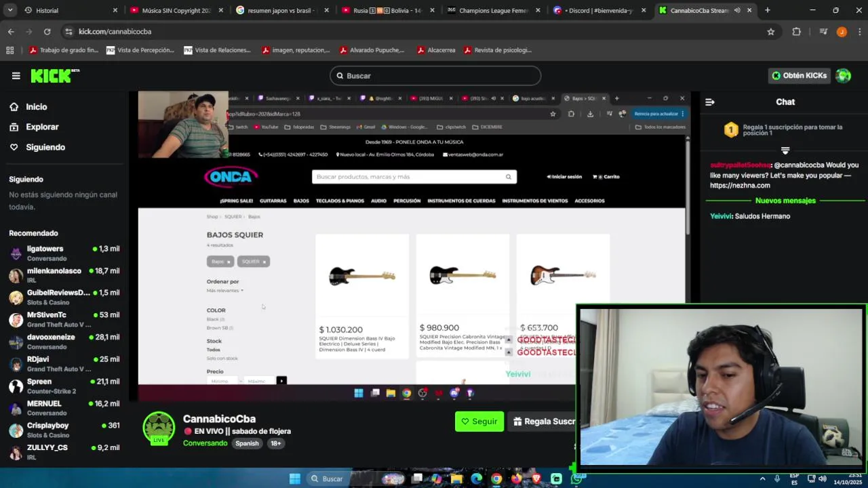Open recommended channel davooxeneize
The height and width of the screenshot is (488, 868).
tap(64, 342)
